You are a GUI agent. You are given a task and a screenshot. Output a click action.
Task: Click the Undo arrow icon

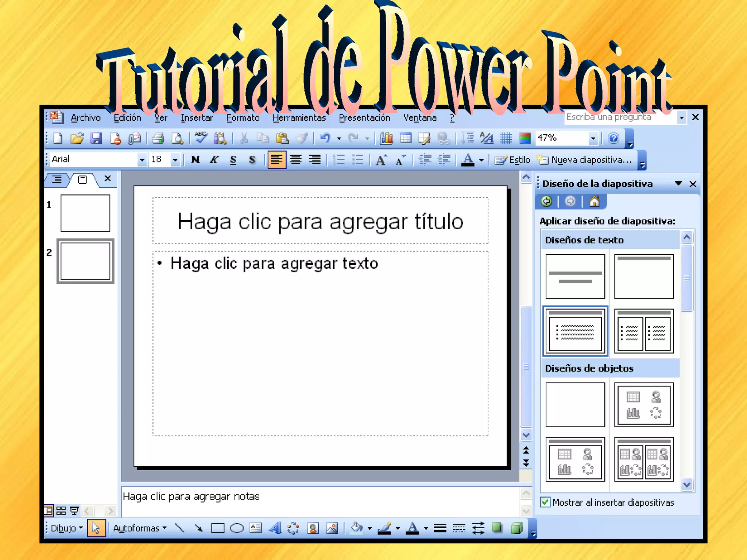pos(325,138)
